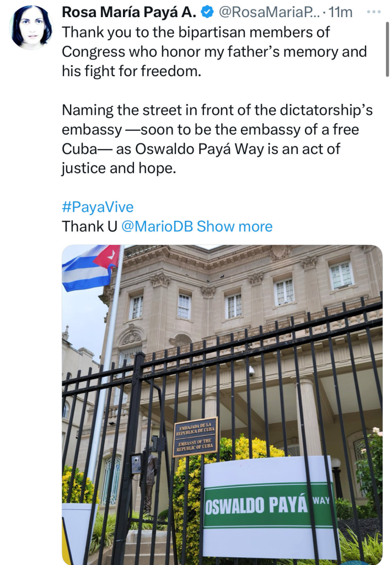Click the 'Naming the street' paragraph

click(x=217, y=139)
